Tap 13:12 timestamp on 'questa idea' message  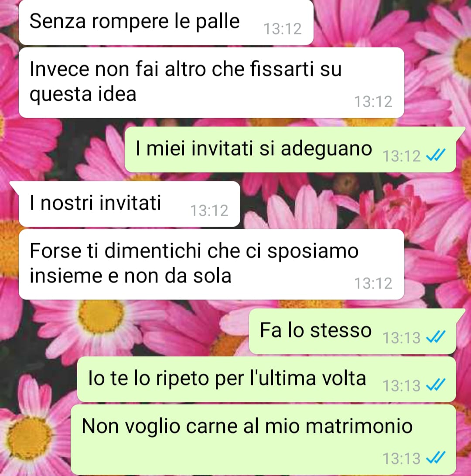[x=373, y=102]
